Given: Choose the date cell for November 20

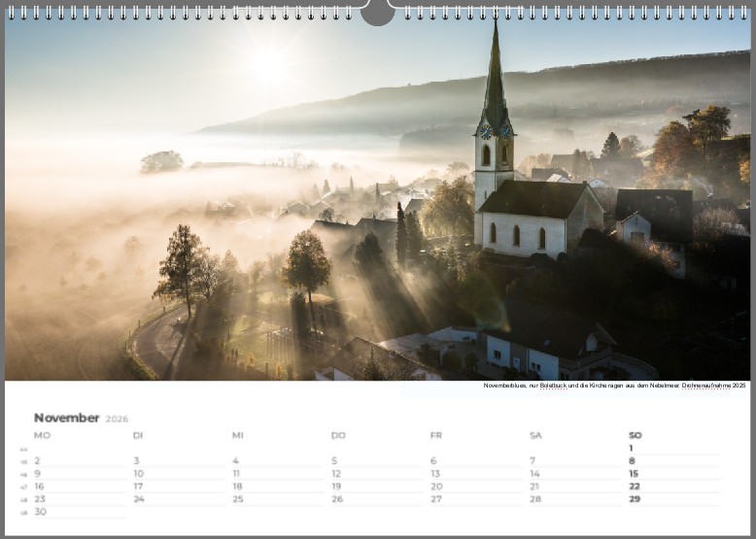Looking at the screenshot, I should point(436,487).
